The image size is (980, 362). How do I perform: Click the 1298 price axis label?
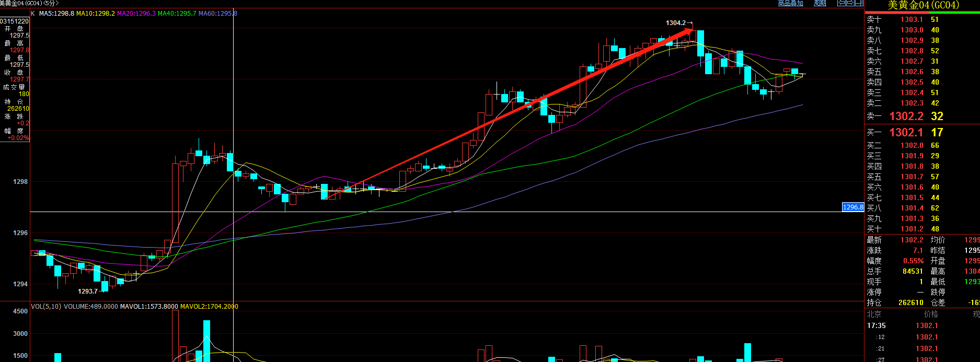tap(20, 182)
